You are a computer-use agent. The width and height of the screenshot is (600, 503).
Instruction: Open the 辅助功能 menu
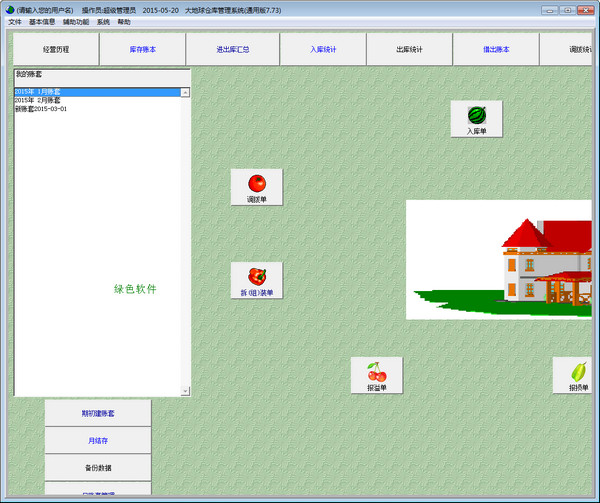76,22
